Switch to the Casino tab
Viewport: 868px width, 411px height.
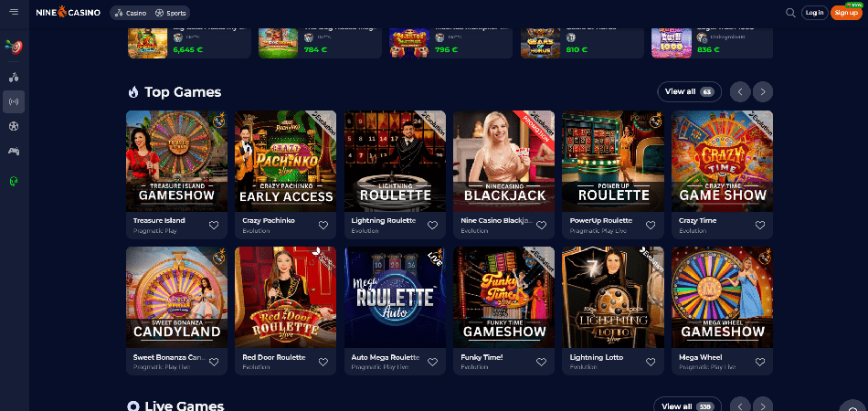pos(131,13)
